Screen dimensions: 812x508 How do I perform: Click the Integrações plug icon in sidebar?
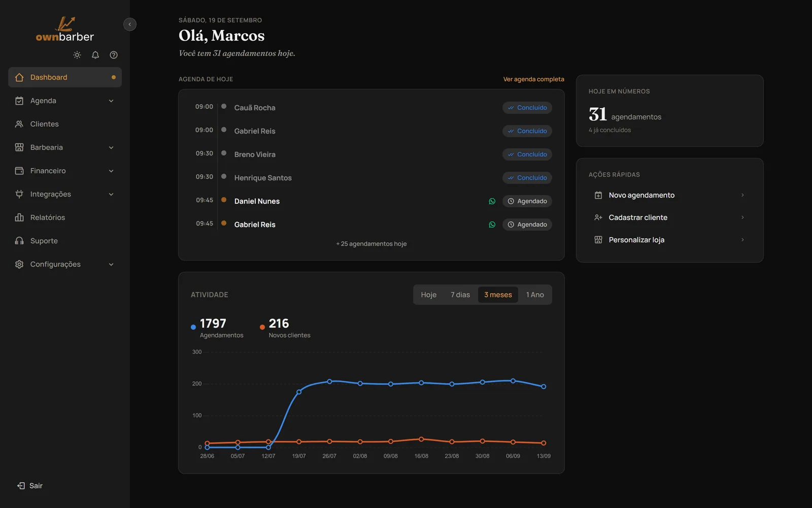[19, 194]
